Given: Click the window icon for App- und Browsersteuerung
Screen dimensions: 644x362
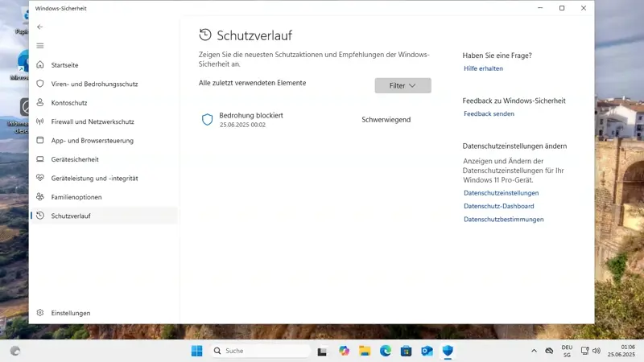Looking at the screenshot, I should point(39,140).
